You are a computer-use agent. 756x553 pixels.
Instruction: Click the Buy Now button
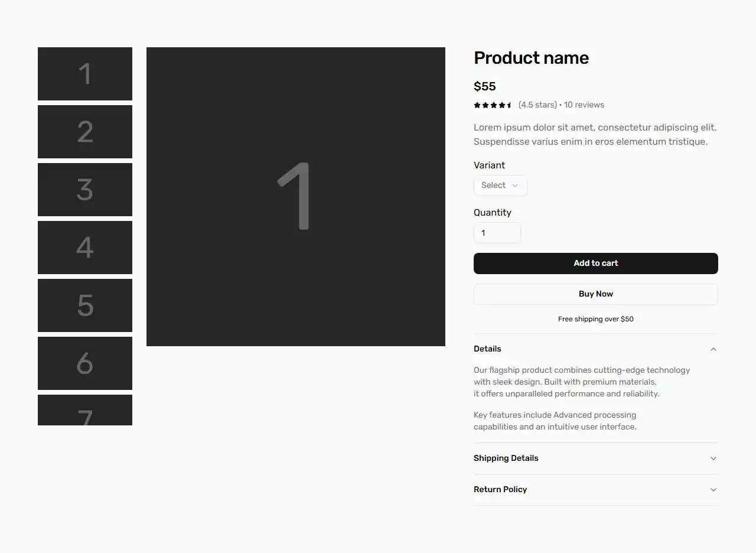pyautogui.click(x=595, y=294)
